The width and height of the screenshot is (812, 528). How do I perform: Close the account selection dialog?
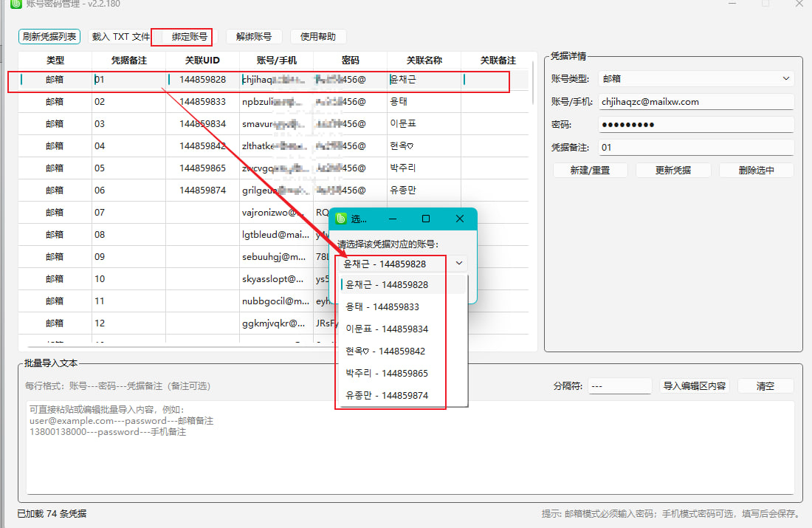[x=459, y=219]
